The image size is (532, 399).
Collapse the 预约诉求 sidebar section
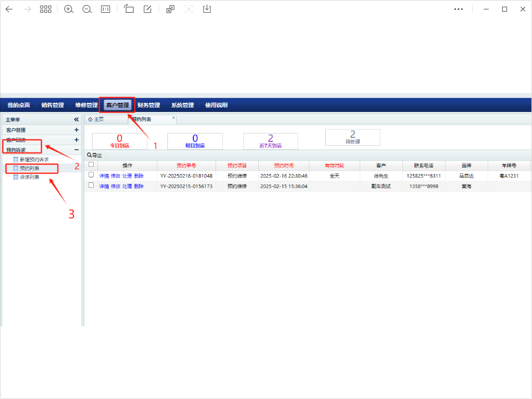click(x=76, y=150)
